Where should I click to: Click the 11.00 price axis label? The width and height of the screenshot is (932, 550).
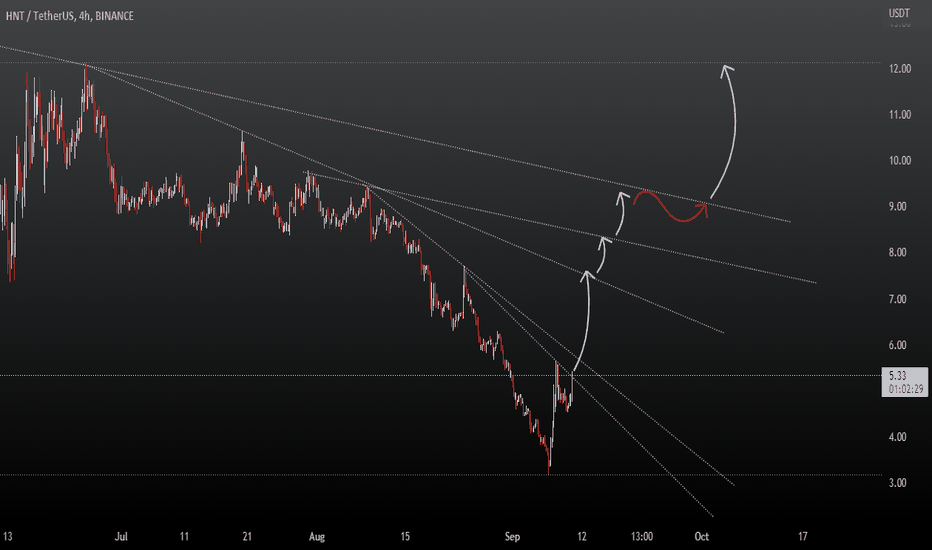[900, 115]
